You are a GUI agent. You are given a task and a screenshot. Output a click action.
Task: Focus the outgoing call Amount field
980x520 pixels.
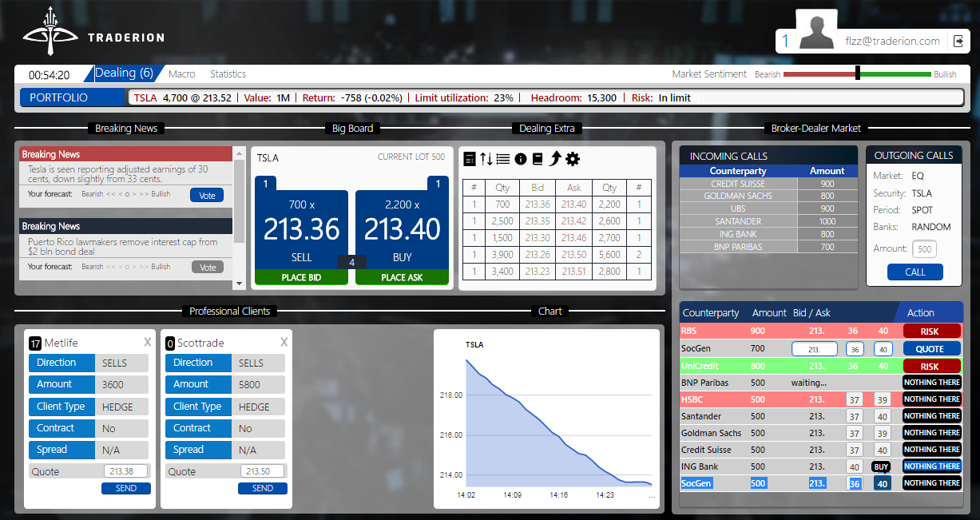point(924,249)
